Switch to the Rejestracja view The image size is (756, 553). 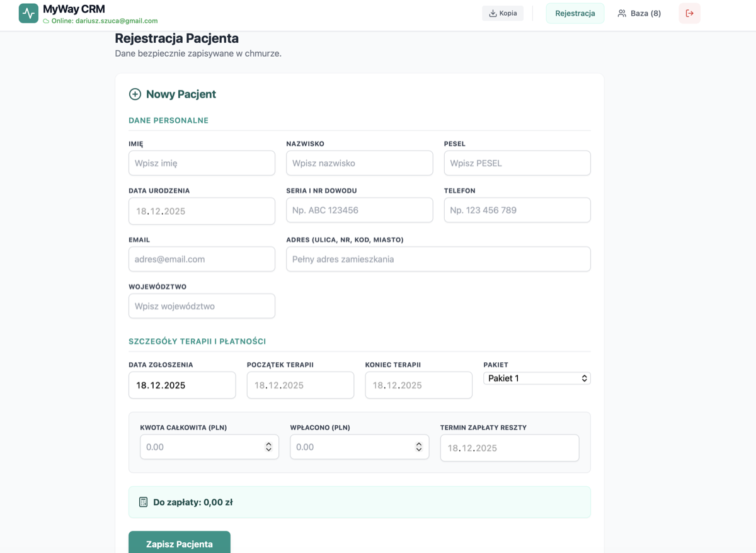tap(575, 13)
